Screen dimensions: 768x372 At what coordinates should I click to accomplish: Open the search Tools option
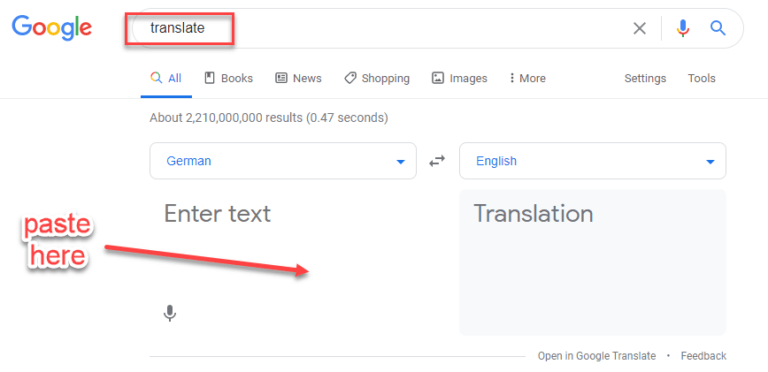pyautogui.click(x=701, y=78)
